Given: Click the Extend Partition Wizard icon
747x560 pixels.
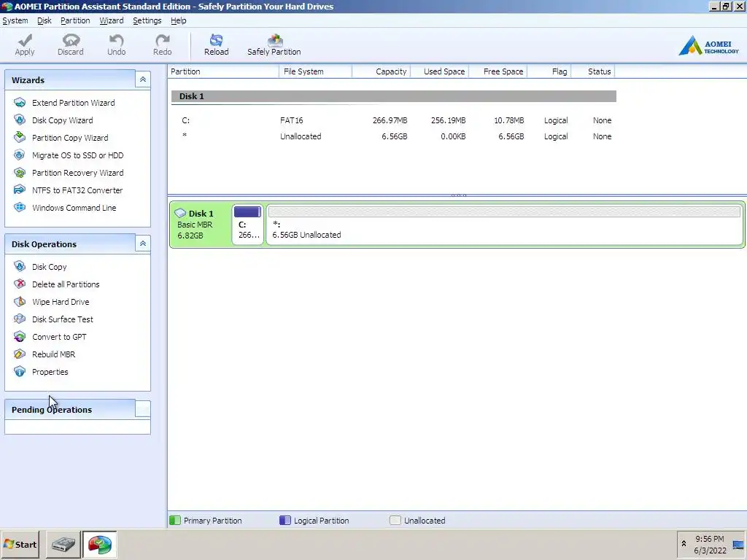Looking at the screenshot, I should (x=20, y=102).
